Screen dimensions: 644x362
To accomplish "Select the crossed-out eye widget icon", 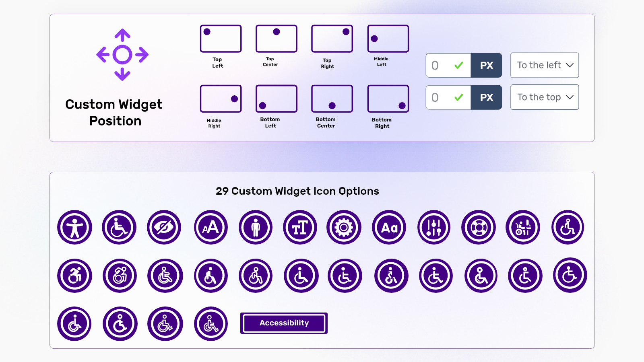I will point(164,227).
